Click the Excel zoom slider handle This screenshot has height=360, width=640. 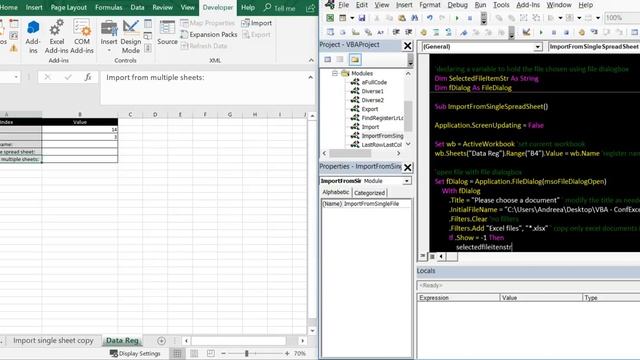[x=247, y=353]
